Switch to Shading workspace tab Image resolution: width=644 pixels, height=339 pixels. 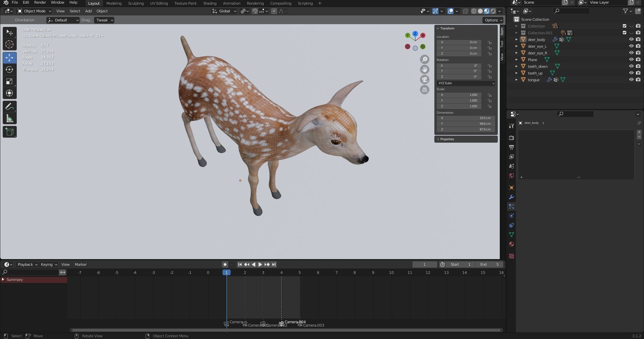(x=210, y=3)
